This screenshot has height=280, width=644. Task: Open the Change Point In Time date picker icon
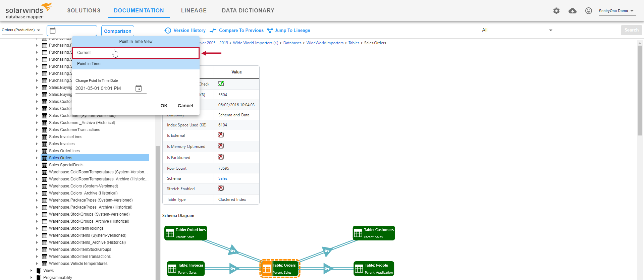pyautogui.click(x=139, y=88)
